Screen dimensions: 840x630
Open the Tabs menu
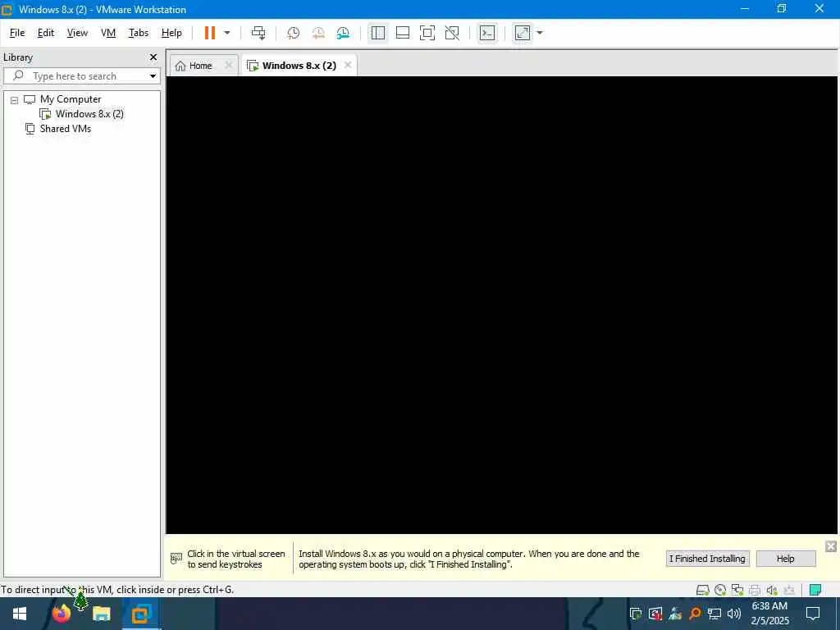138,33
